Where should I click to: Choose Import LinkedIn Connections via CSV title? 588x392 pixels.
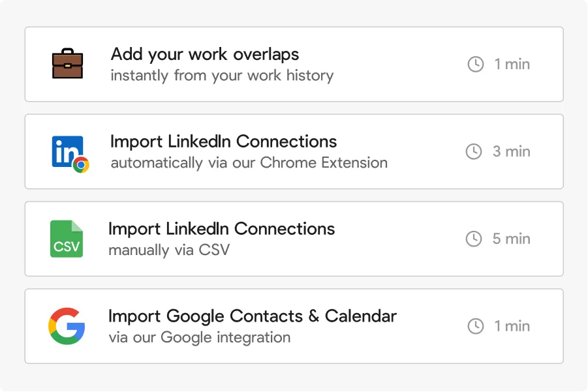tap(222, 229)
